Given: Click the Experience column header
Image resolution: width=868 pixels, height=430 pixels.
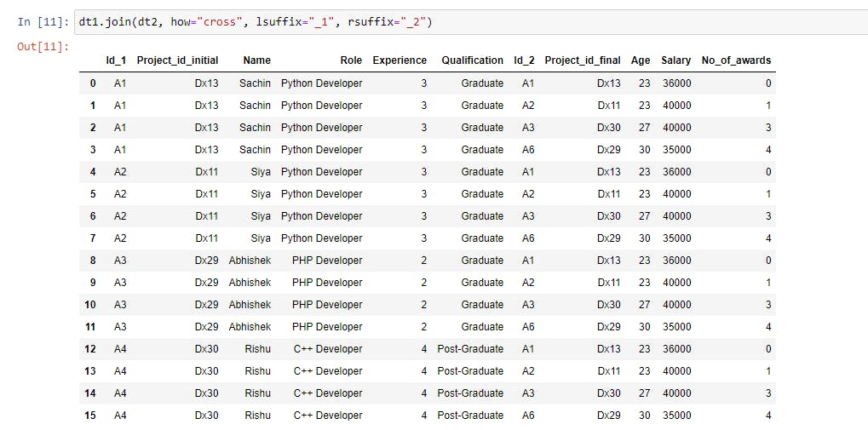Looking at the screenshot, I should (400, 60).
